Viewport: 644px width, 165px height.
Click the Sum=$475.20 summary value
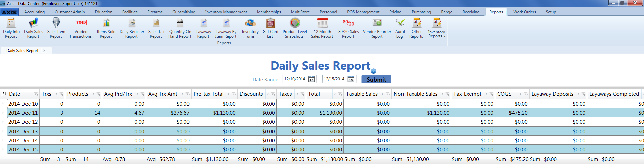512,159
